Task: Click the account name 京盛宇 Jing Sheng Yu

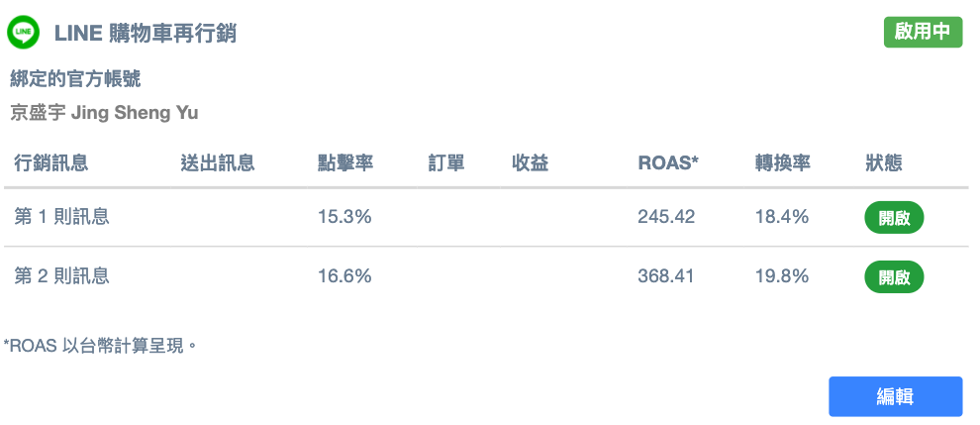Action: pos(104,112)
